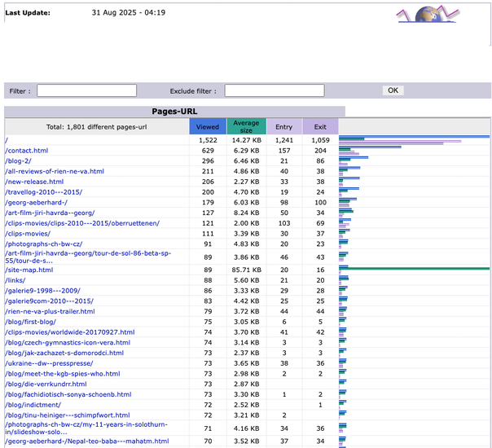Image resolution: width=492 pixels, height=448 pixels.
Task: Click the exit count 1,059
Action: (320, 140)
